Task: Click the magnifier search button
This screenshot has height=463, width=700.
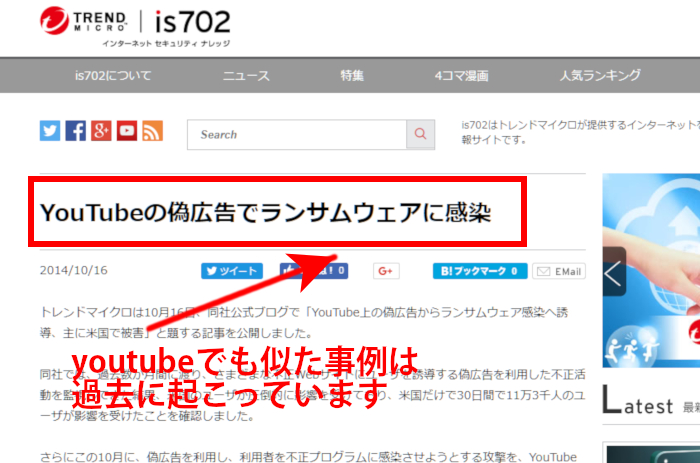Action: point(421,134)
